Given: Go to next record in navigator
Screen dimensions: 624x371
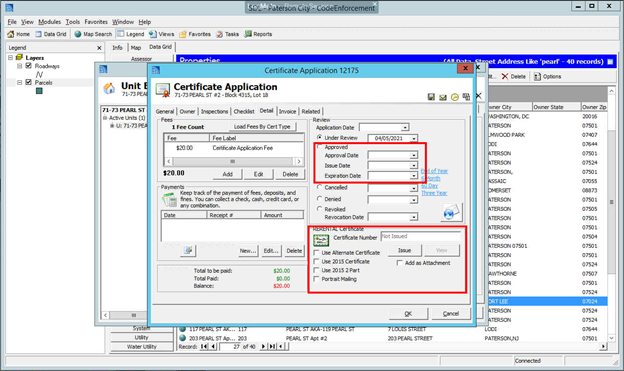Looking at the screenshot, I should coord(263,347).
